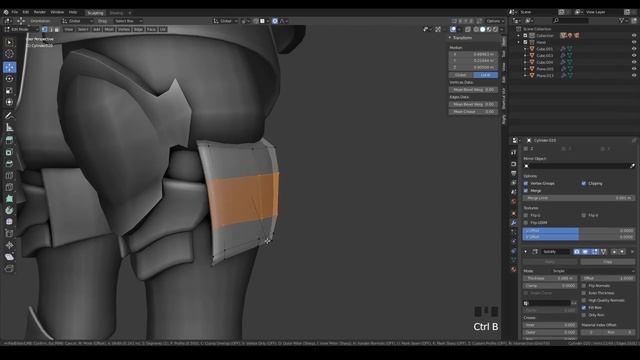Toggle the Merge checkbox
The width and height of the screenshot is (640, 360).
[x=526, y=191]
